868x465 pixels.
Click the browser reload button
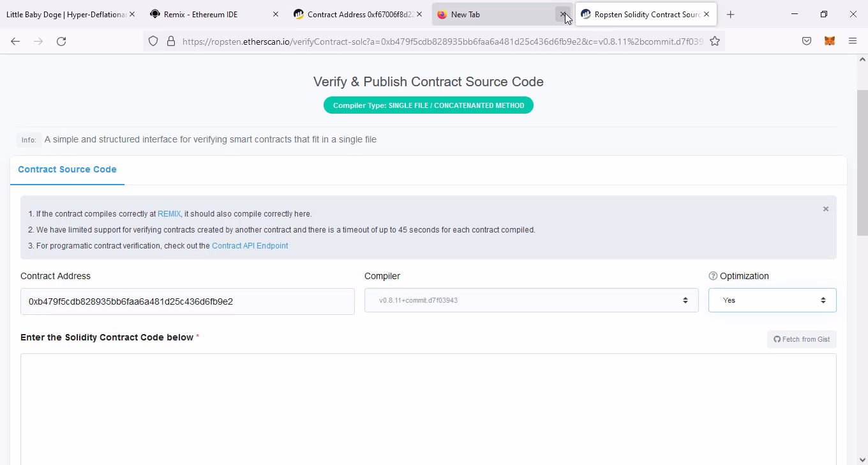[61, 42]
